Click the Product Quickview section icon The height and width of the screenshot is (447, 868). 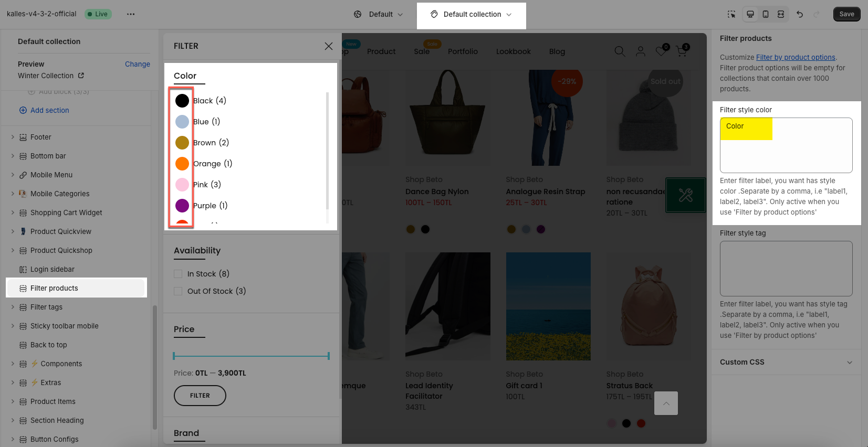click(23, 232)
